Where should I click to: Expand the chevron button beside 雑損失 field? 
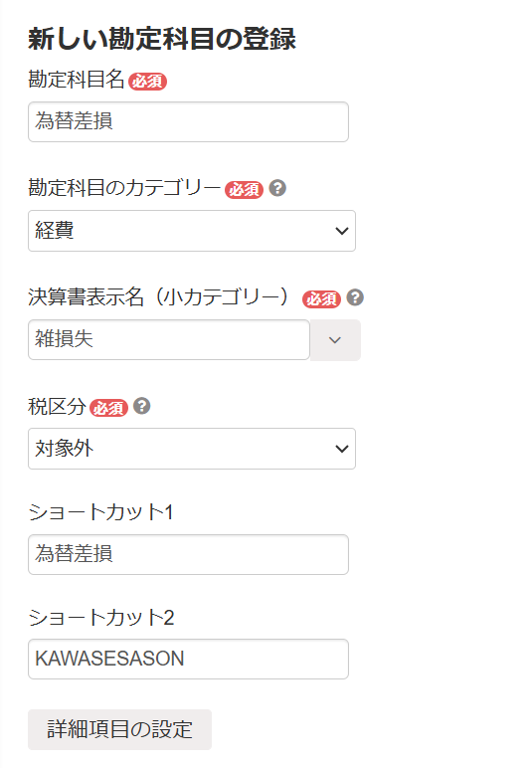coord(335,340)
